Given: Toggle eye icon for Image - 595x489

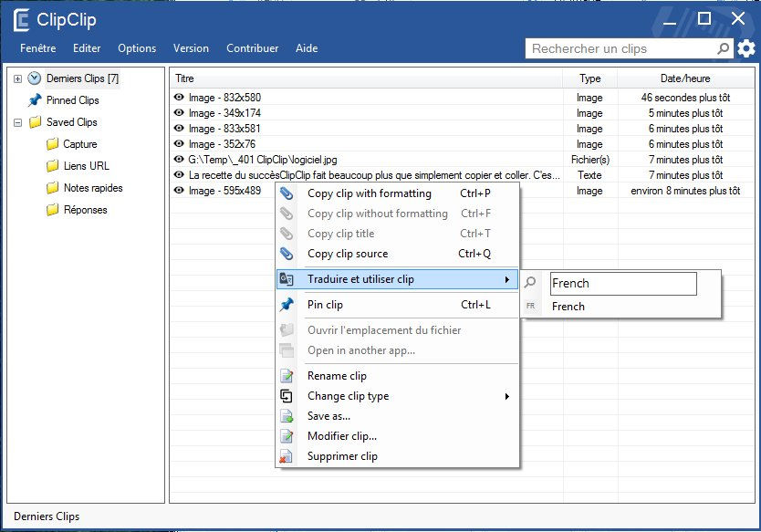Looking at the screenshot, I should 179,191.
